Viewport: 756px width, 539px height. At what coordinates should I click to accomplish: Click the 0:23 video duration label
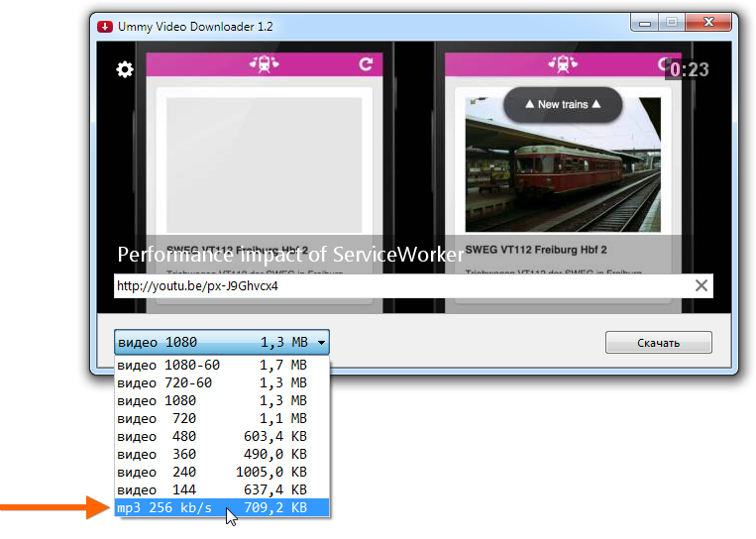[690, 70]
